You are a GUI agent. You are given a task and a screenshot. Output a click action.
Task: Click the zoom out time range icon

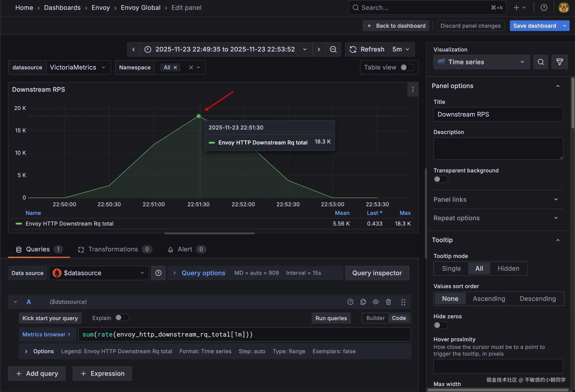[x=333, y=49]
